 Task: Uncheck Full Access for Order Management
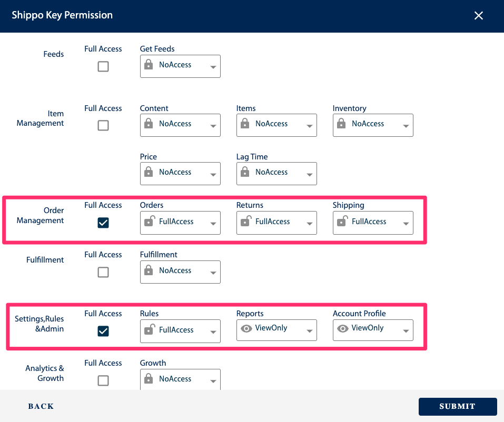click(x=103, y=223)
